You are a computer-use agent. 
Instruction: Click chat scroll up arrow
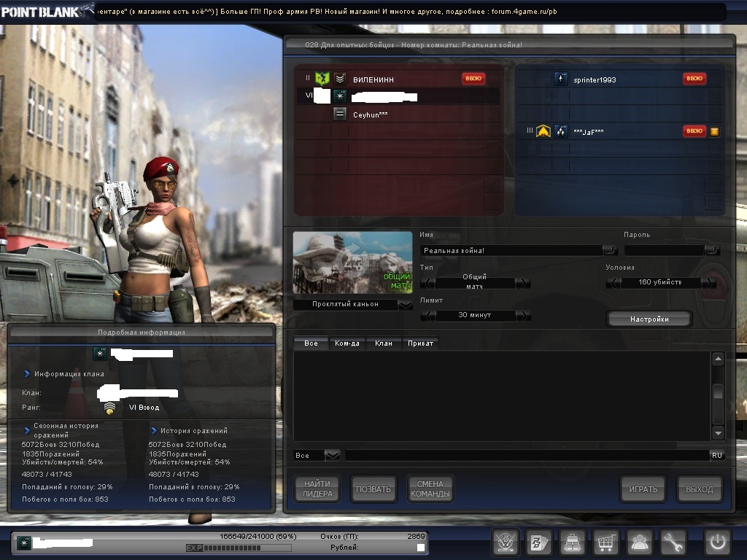[x=718, y=359]
